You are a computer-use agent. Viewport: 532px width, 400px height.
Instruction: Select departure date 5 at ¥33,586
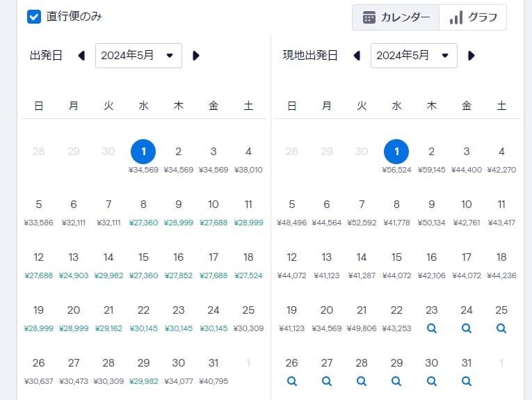pyautogui.click(x=39, y=213)
